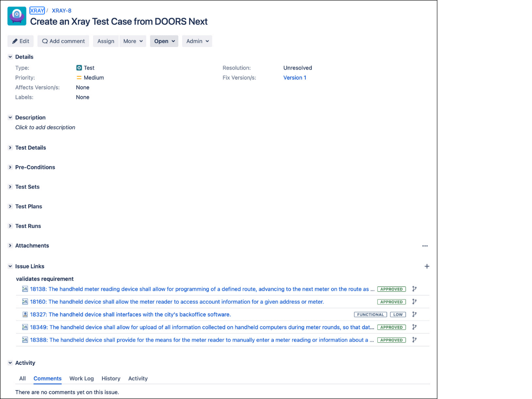Click APPROVED badge on row 18138
The image size is (532, 399).
[391, 289]
